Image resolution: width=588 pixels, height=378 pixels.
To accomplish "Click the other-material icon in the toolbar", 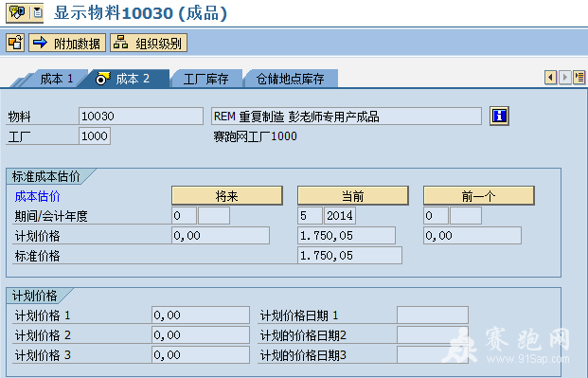I will pyautogui.click(x=15, y=43).
